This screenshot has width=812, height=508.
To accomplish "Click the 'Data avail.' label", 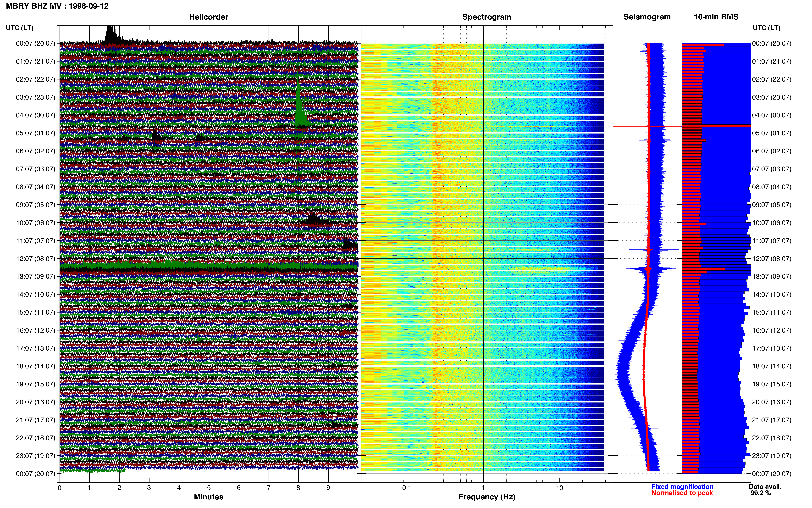I will (x=765, y=486).
